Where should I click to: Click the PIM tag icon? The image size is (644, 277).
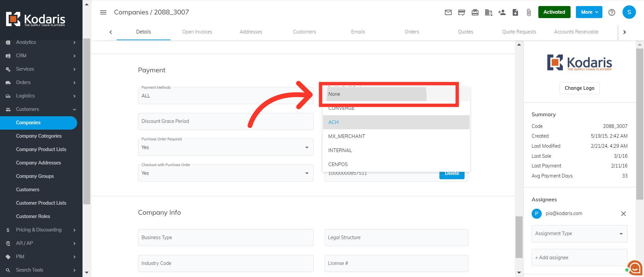pyautogui.click(x=8, y=257)
